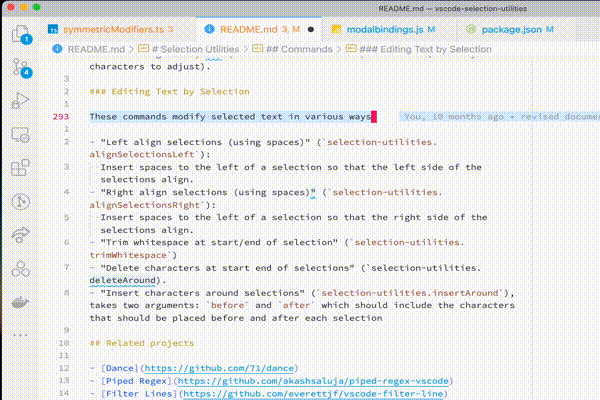Open the Extensions view
The width and height of the screenshot is (600, 400).
click(x=20, y=168)
